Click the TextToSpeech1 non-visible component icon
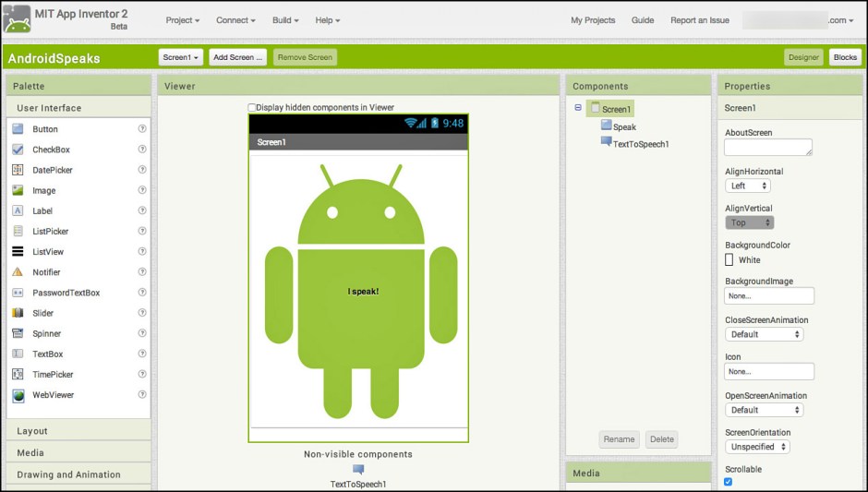This screenshot has height=492, width=868. click(x=358, y=470)
